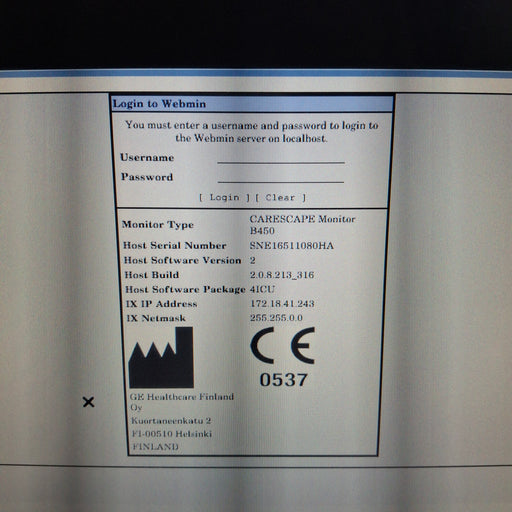Click the 'Host Serial Number' label
Viewport: 512px width, 512px height.
(x=175, y=246)
